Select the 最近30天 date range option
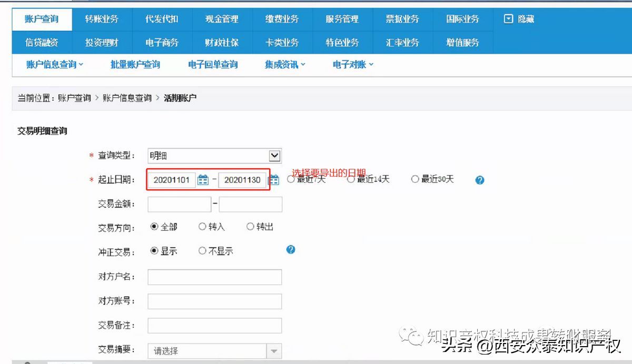 coord(415,179)
